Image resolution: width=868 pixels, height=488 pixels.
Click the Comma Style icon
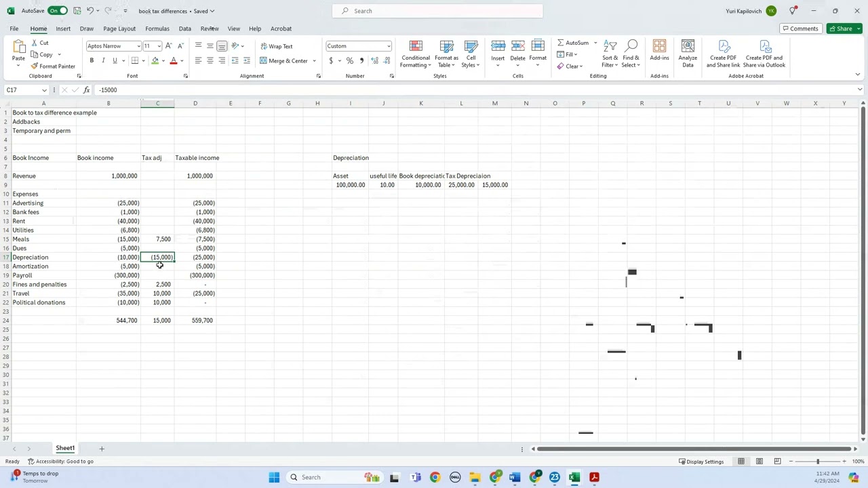pyautogui.click(x=361, y=61)
